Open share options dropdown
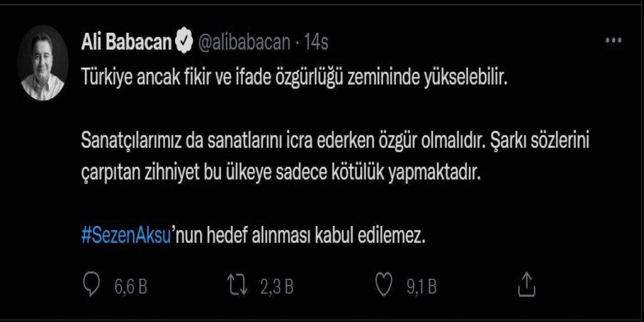This screenshot has width=644, height=322. [x=527, y=285]
